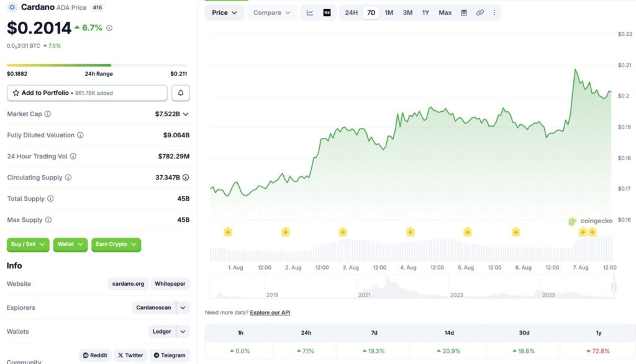Click the #16 rank badge

pyautogui.click(x=98, y=7)
